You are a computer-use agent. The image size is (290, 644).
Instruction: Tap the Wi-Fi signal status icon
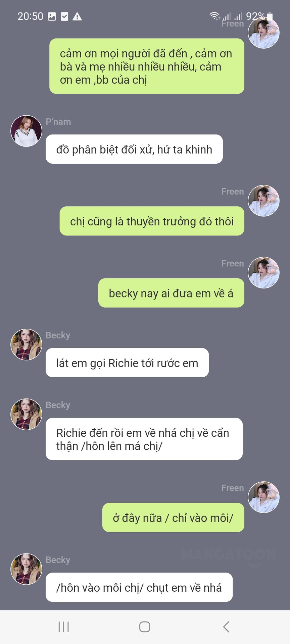tap(214, 16)
